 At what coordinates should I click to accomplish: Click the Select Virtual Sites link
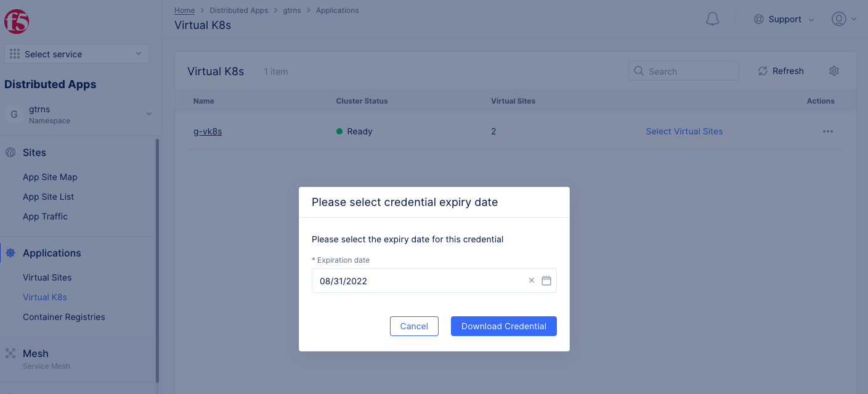click(x=684, y=131)
